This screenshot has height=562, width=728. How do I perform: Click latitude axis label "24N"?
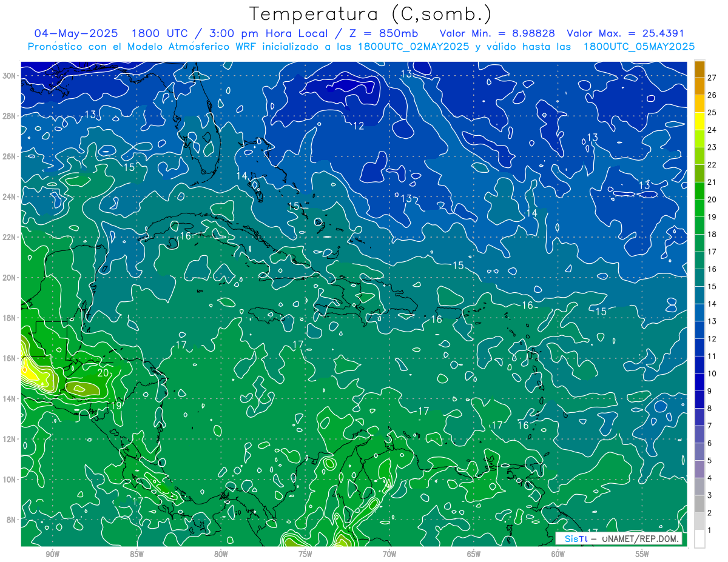tap(9, 197)
